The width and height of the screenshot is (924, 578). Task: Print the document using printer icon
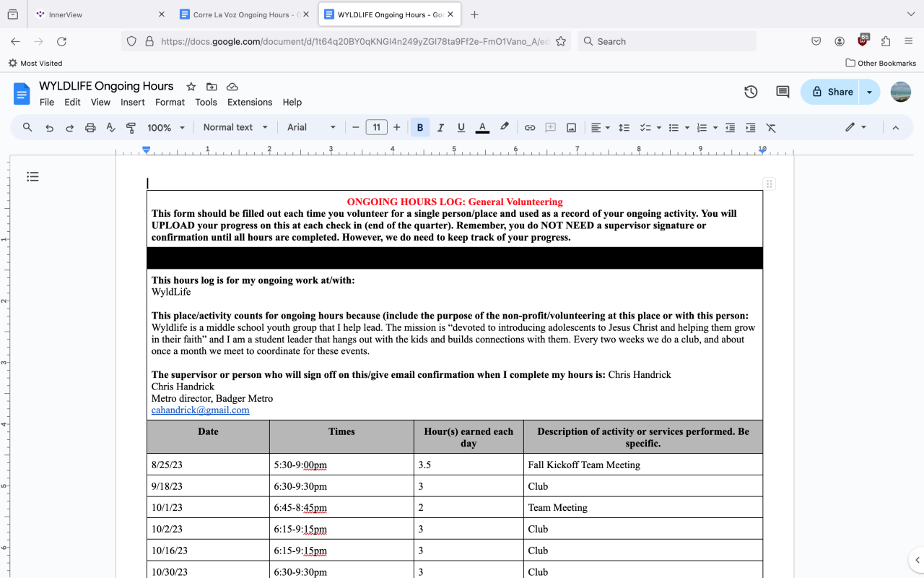(90, 128)
